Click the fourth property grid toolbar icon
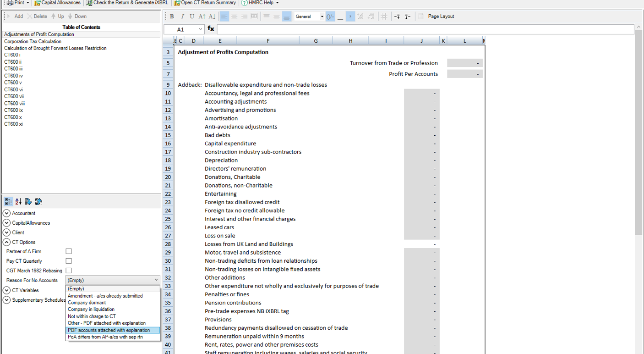 (x=38, y=201)
